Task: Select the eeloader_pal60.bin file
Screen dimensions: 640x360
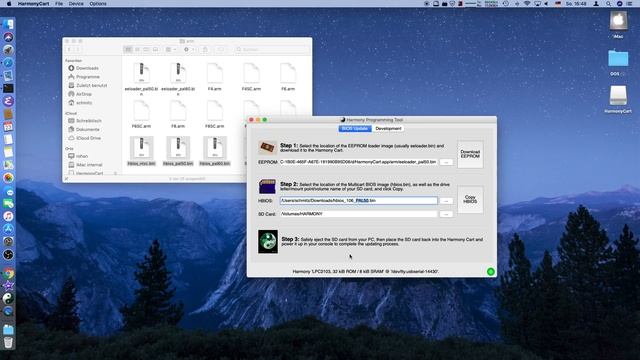Action: click(x=178, y=79)
